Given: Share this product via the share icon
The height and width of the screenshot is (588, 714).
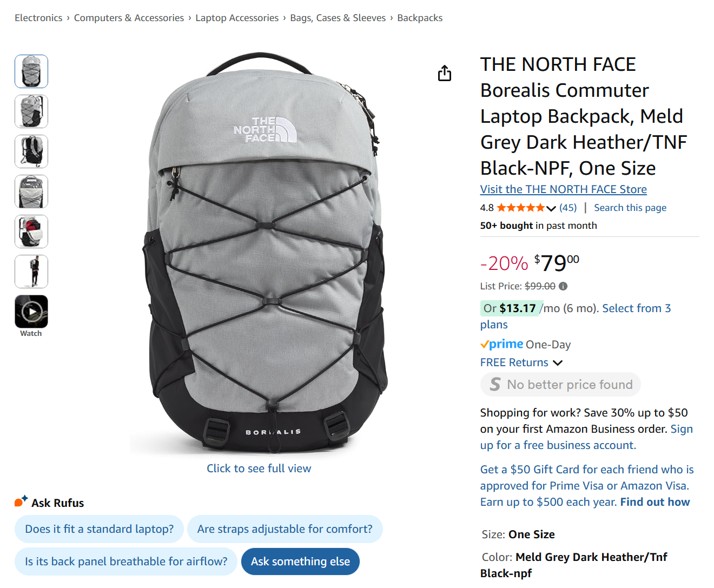Looking at the screenshot, I should pyautogui.click(x=444, y=72).
